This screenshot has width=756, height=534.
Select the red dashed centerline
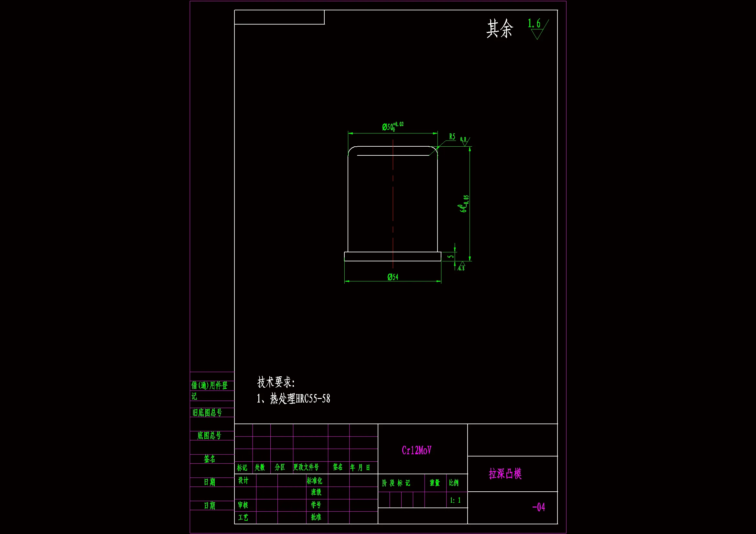pos(393,204)
